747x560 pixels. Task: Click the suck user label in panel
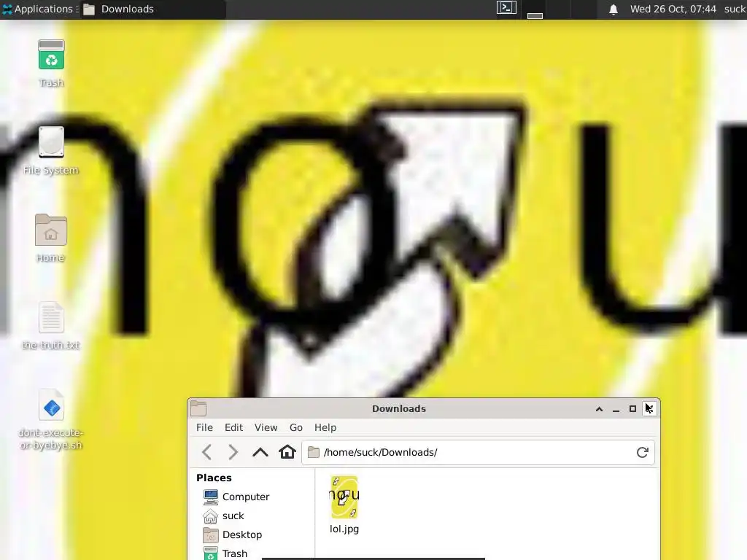click(x=735, y=9)
